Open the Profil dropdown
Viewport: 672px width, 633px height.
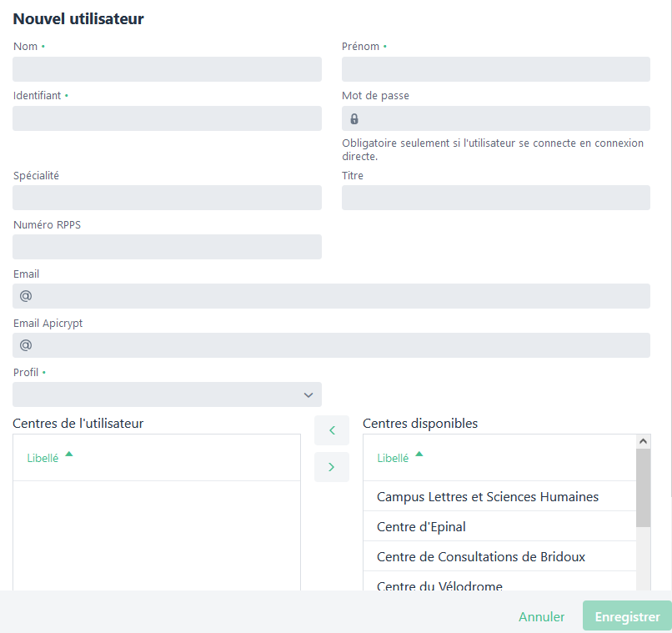pyautogui.click(x=167, y=394)
